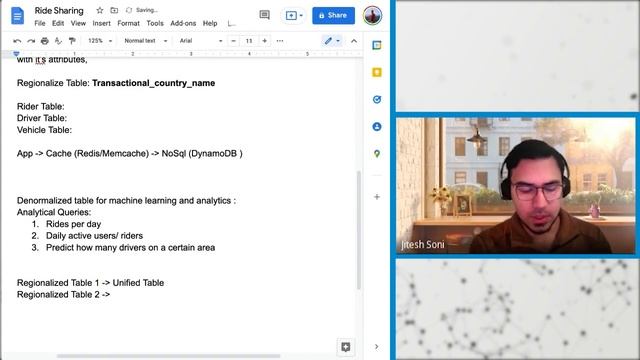Click the line 'Regionalized Table 1 -> Unified Table'

[90, 283]
